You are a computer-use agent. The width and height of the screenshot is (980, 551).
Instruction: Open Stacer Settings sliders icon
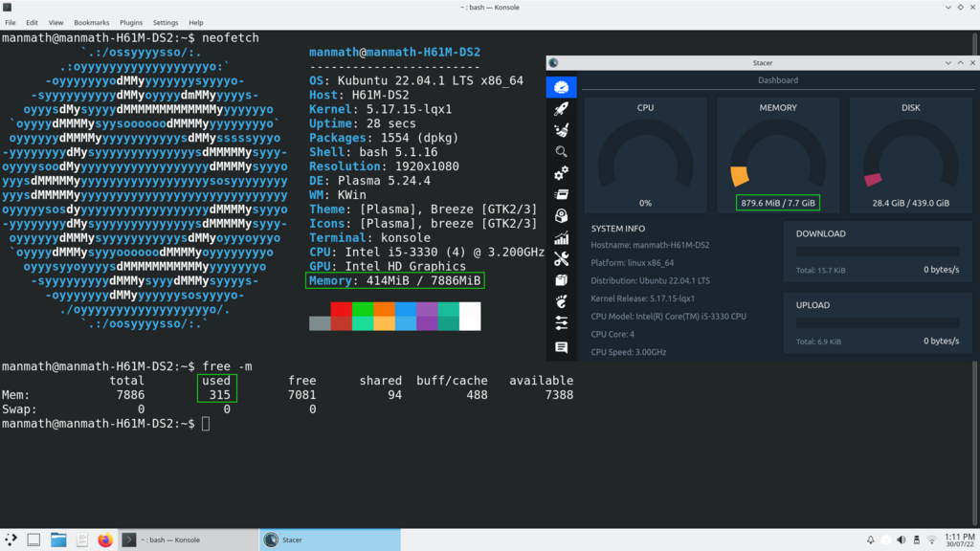[561, 323]
